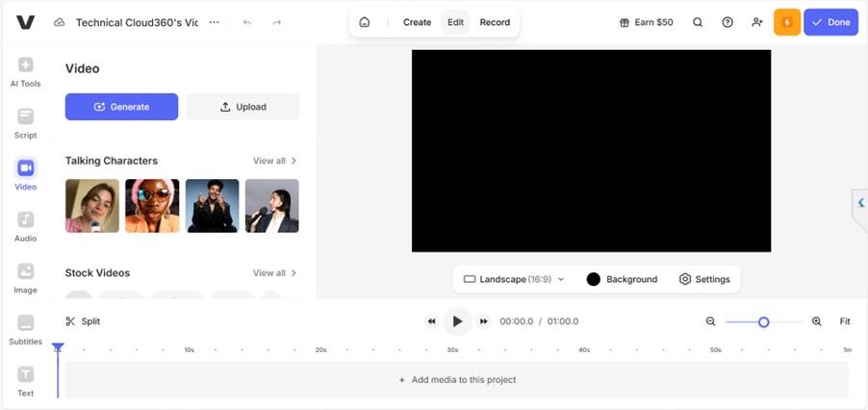Click the Done button
The image size is (868, 410).
(x=830, y=22)
